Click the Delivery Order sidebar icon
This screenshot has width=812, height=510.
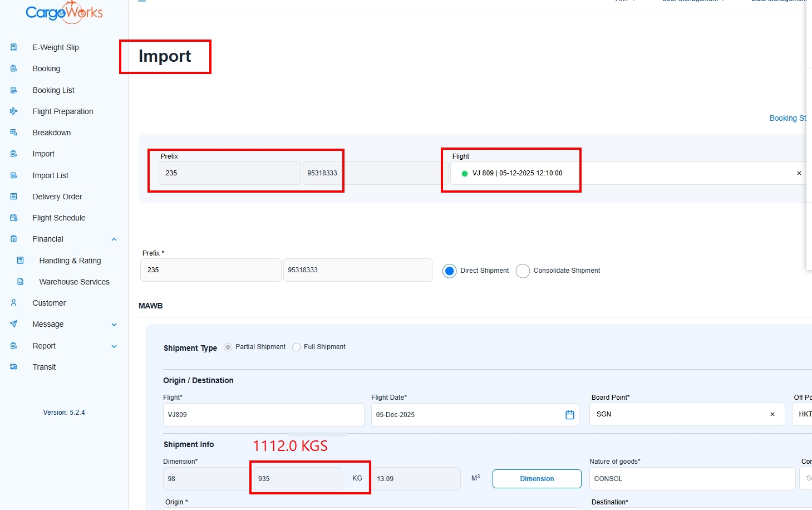tap(14, 197)
